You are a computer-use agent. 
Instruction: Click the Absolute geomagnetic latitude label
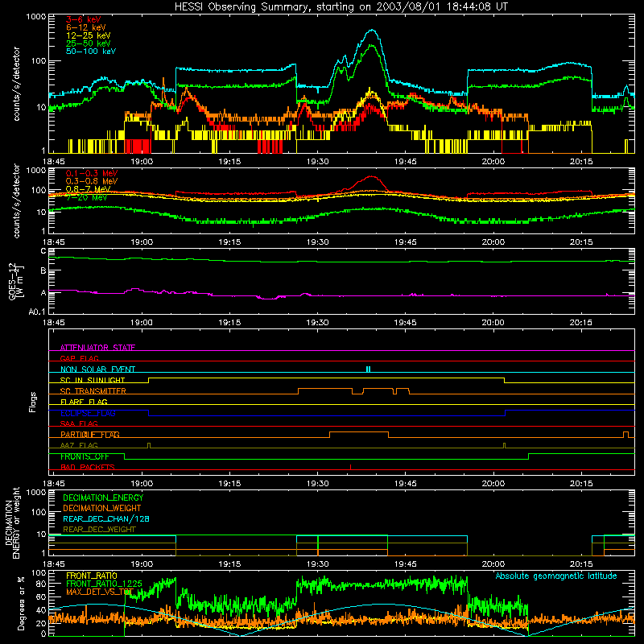556,576
